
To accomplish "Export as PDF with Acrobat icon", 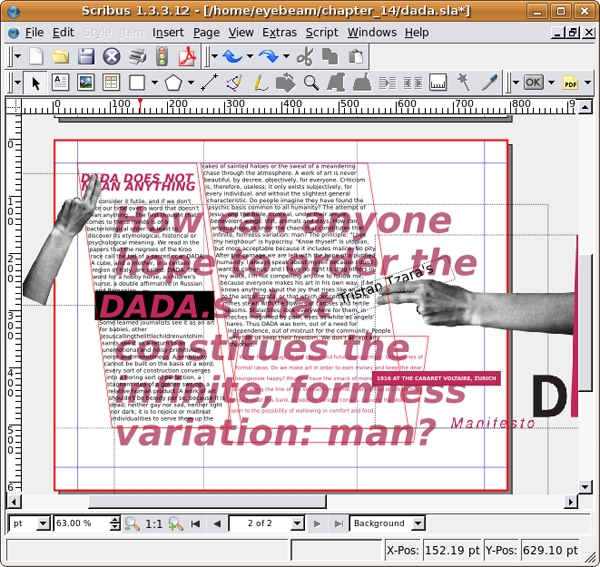I will [188, 57].
